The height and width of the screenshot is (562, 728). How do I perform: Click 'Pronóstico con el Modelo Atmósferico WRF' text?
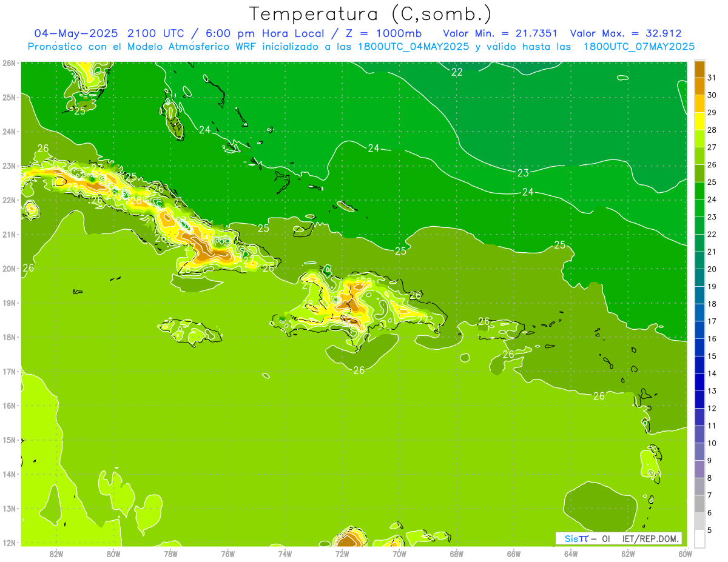pyautogui.click(x=142, y=47)
